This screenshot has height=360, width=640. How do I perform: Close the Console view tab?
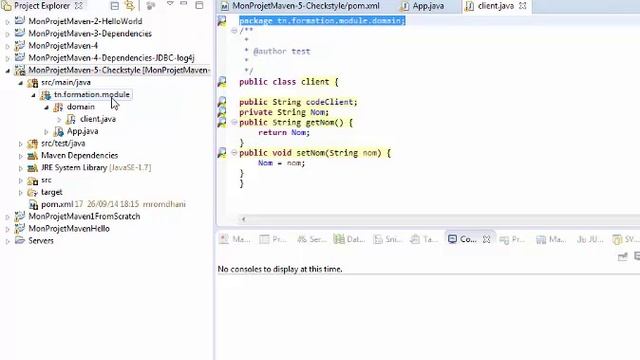click(x=487, y=240)
